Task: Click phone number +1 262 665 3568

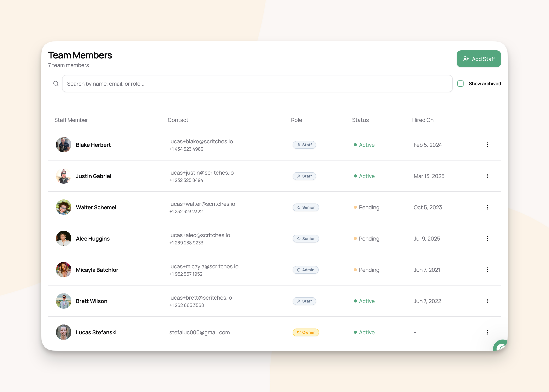Action: click(x=187, y=305)
